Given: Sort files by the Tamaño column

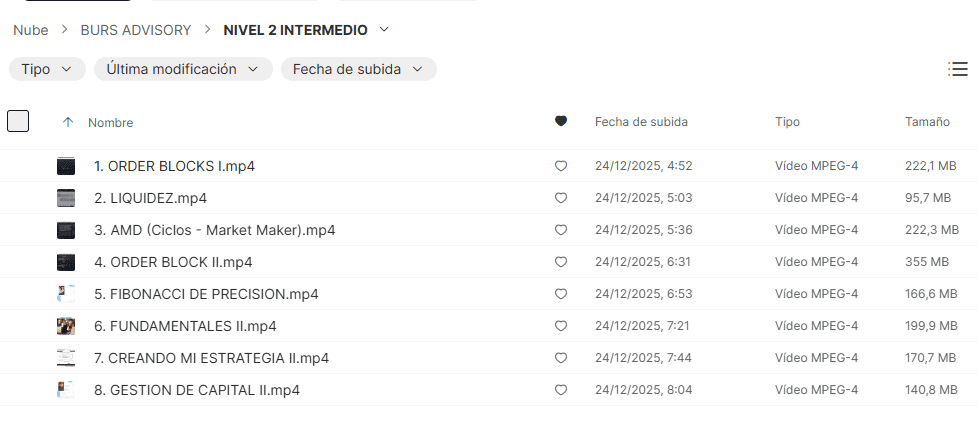Looking at the screenshot, I should 927,121.
